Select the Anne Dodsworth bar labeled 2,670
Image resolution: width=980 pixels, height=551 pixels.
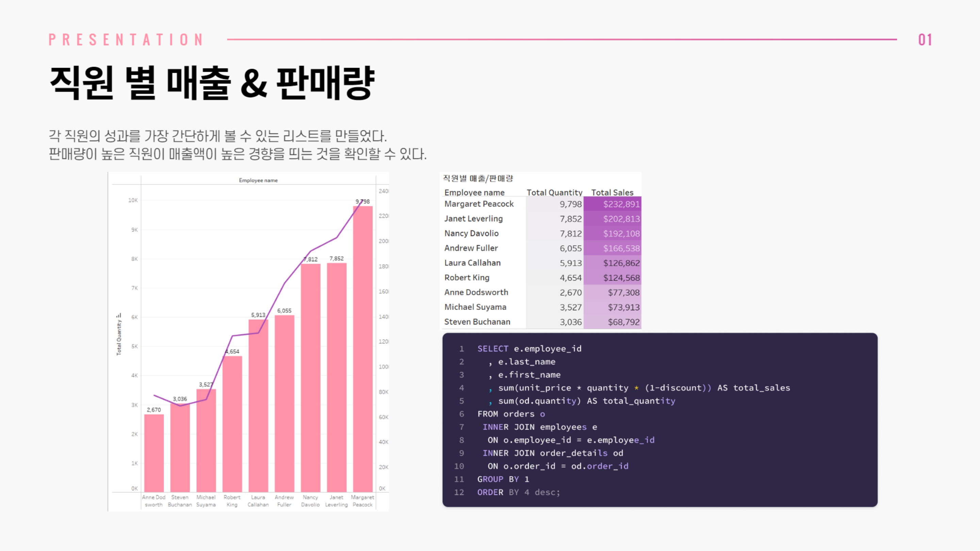(154, 452)
